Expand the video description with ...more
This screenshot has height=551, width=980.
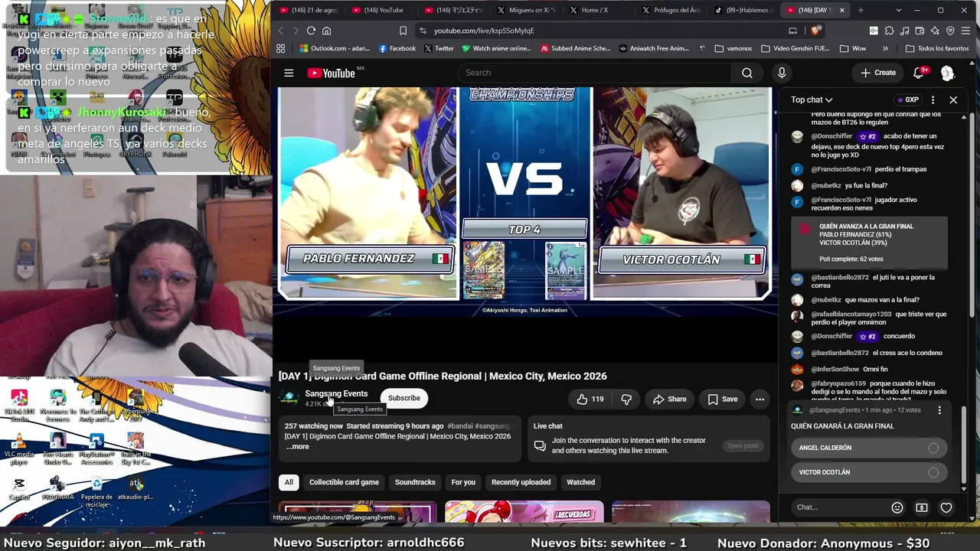click(298, 447)
